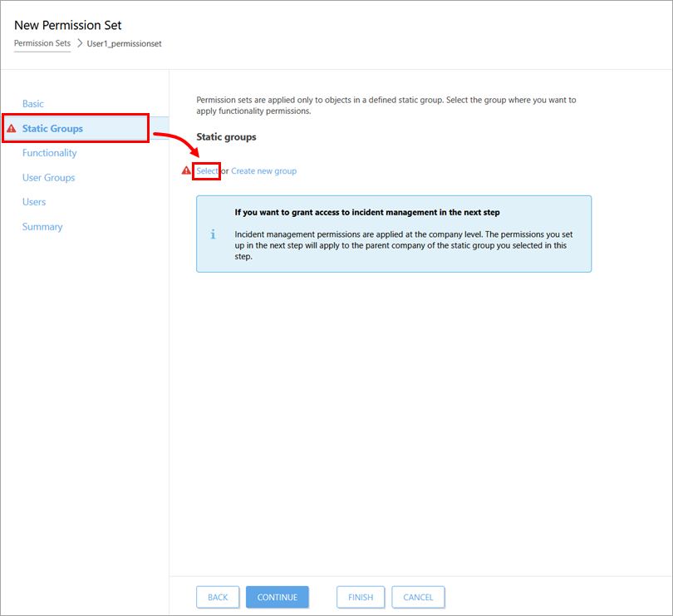Click the Create new group link
The width and height of the screenshot is (673, 616).
[263, 171]
